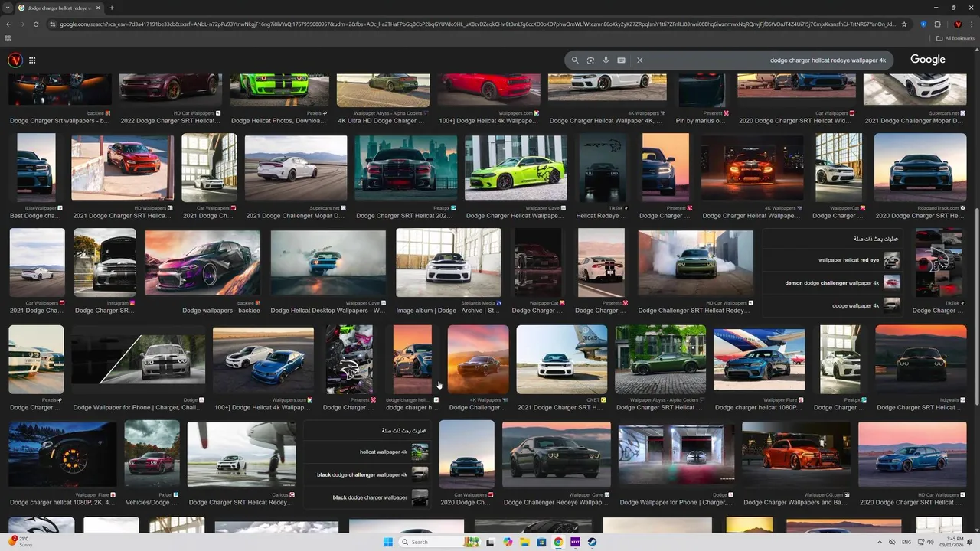Click the Google logo
The image size is (980, 551).
(x=928, y=60)
